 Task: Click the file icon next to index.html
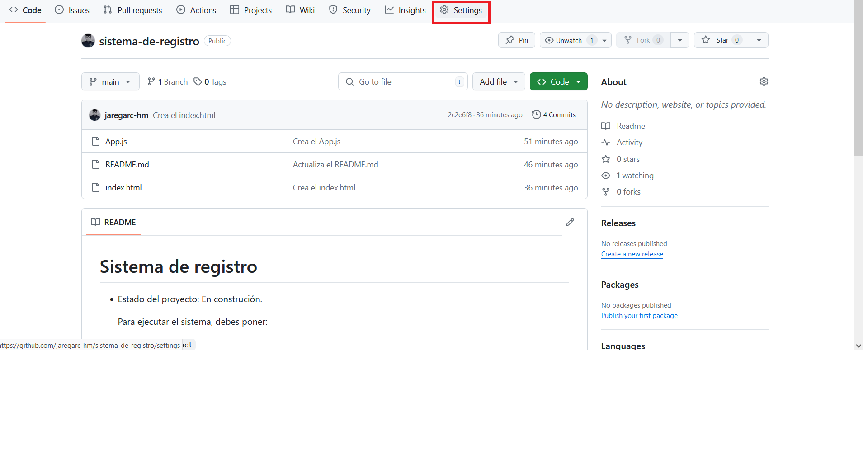(x=95, y=187)
